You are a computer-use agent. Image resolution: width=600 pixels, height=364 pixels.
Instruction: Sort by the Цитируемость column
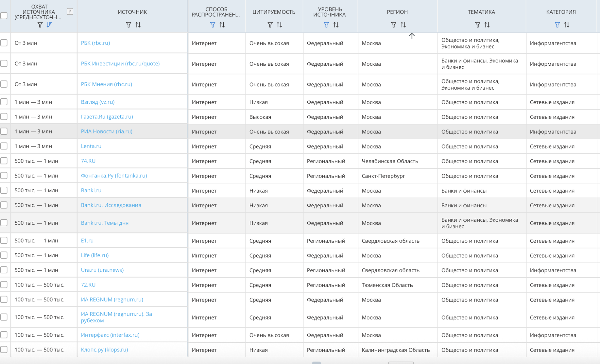(279, 25)
